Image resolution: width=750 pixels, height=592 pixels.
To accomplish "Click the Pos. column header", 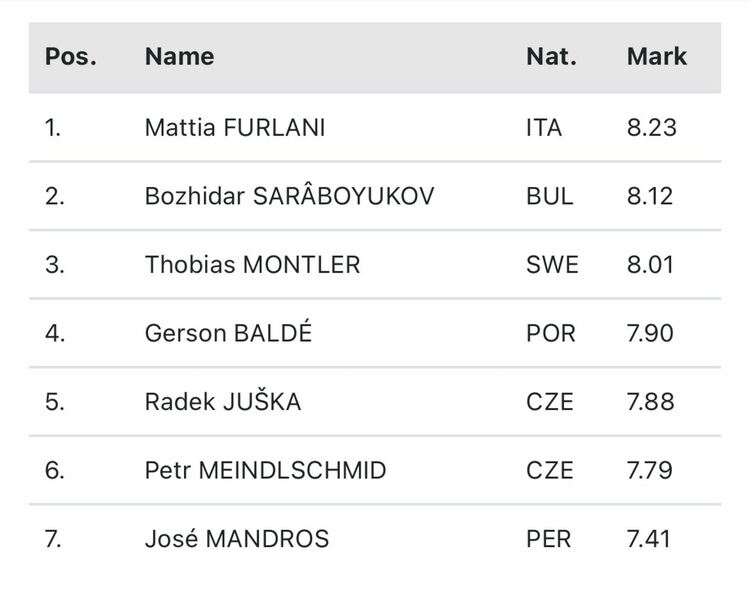I will point(70,56).
